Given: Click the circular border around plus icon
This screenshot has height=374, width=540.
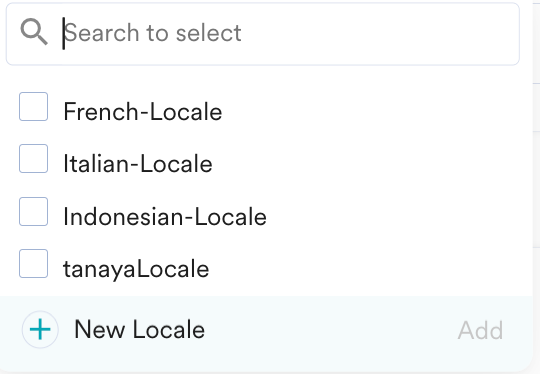Looking at the screenshot, I should coord(40,330).
